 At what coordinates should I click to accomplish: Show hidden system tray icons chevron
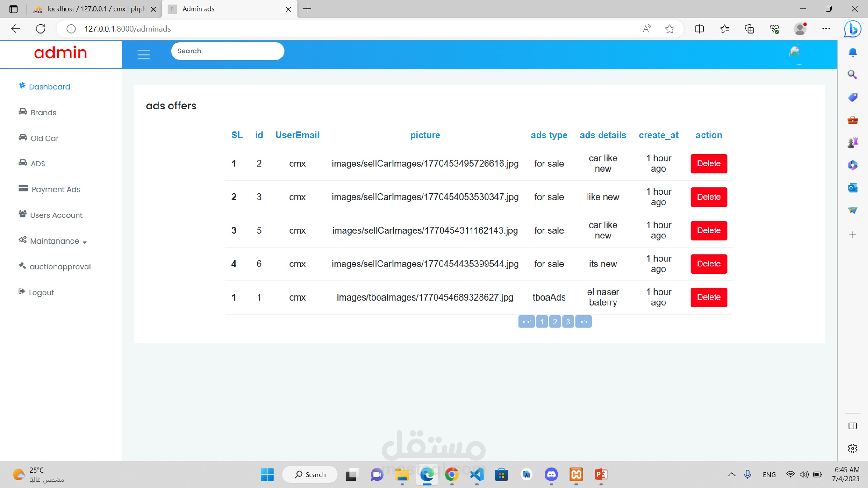731,475
